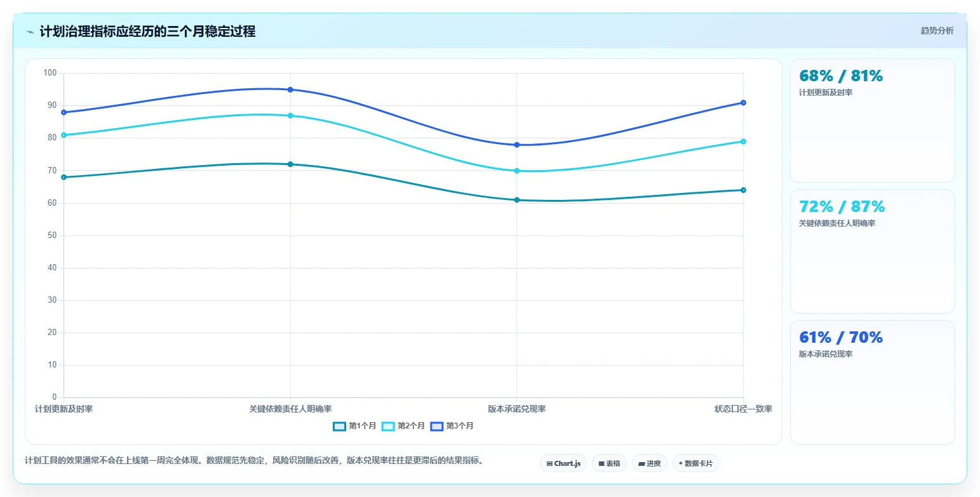Click month-2 data point at 关键依赖责任人明确率 (87)
This screenshot has height=497, width=980.
[290, 116]
